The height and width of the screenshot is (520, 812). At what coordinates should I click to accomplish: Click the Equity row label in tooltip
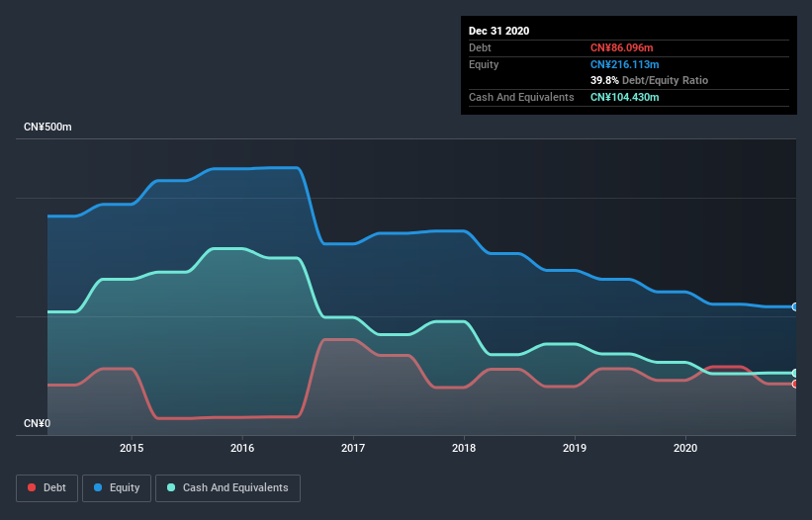coord(484,64)
